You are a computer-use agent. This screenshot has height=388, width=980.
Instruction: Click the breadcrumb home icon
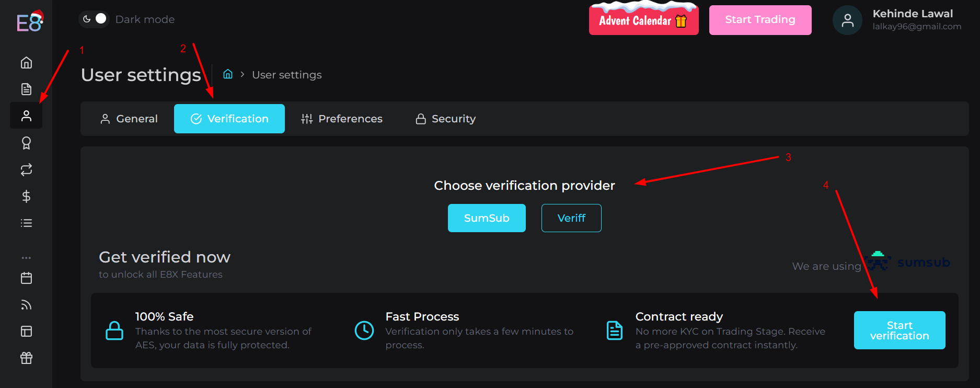pos(228,74)
